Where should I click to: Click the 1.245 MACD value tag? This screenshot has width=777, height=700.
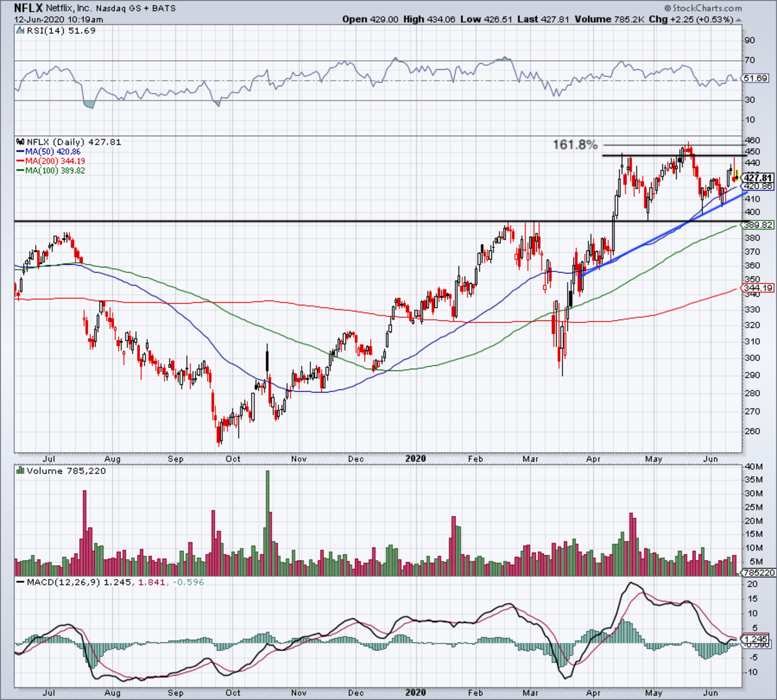pyautogui.click(x=756, y=639)
